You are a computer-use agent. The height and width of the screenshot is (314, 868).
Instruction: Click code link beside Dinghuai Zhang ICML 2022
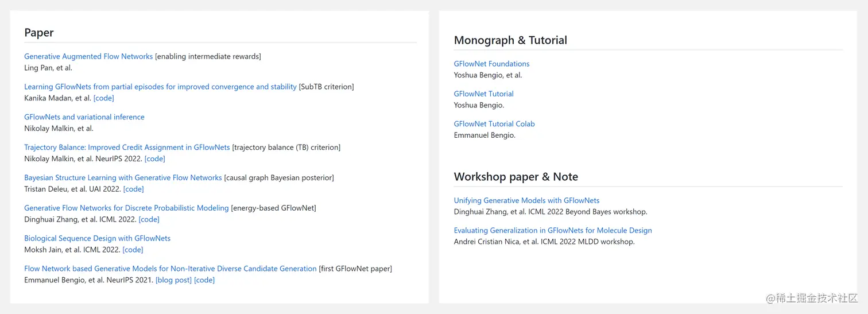149,219
